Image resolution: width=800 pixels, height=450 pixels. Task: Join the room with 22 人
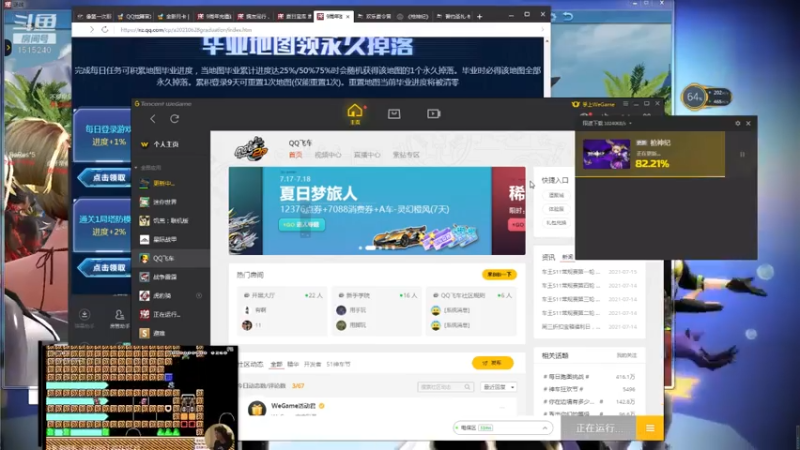pos(282,311)
